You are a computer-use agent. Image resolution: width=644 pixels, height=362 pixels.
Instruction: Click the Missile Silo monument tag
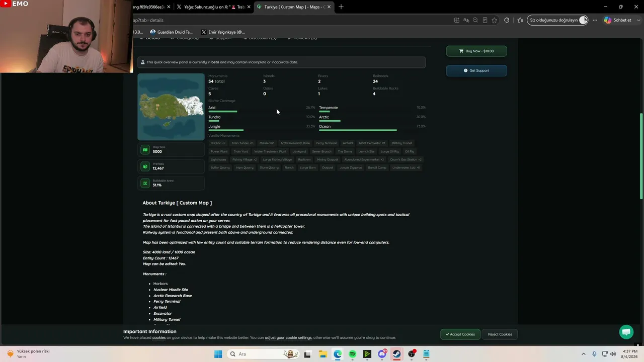click(267, 143)
